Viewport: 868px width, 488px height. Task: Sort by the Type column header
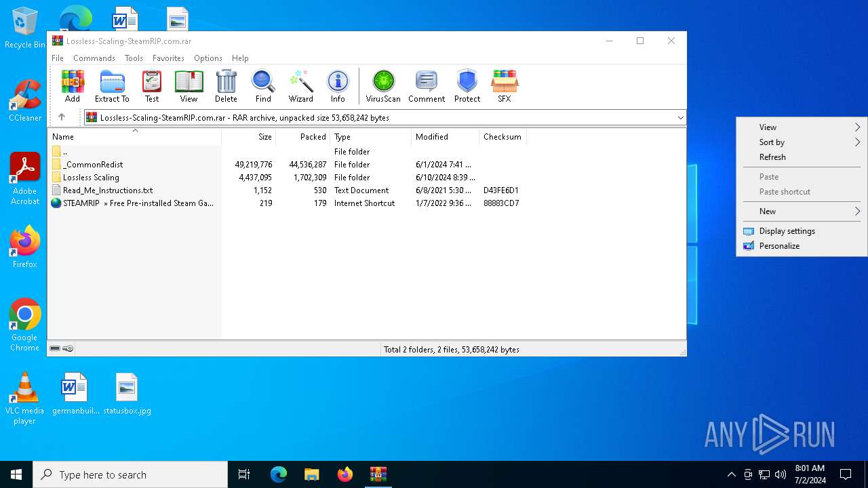click(371, 136)
